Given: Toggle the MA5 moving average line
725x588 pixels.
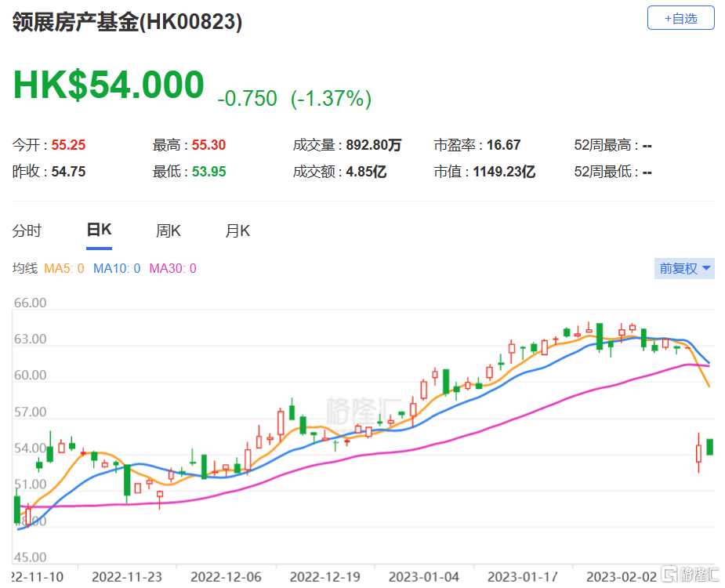Looking at the screenshot, I should coord(64,268).
